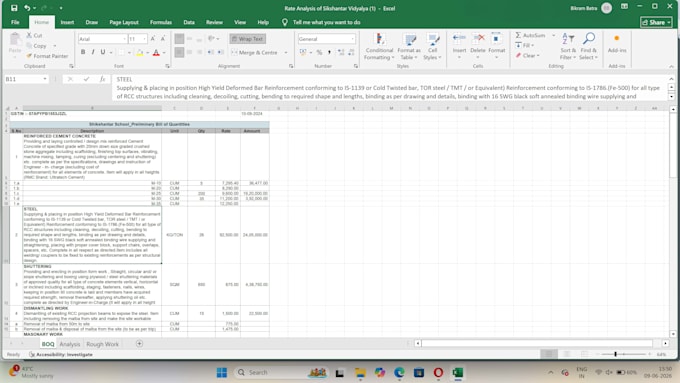Image resolution: width=680 pixels, height=383 pixels.
Task: Switch to Page Break Preview in the status bar
Action: point(584,354)
